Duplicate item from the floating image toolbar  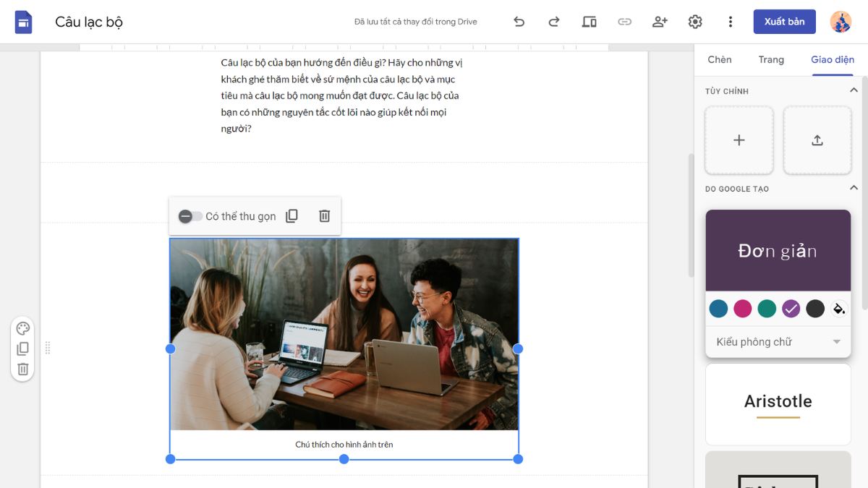(x=292, y=216)
